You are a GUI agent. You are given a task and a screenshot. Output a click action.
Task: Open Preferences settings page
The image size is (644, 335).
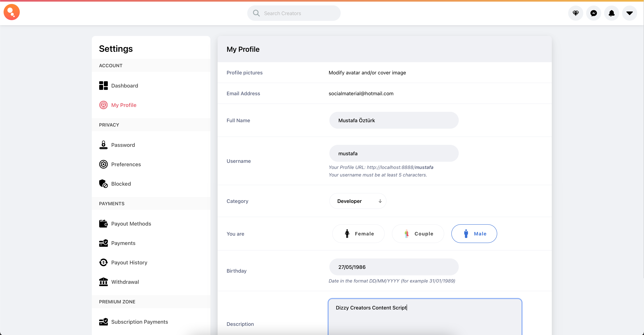tap(126, 164)
